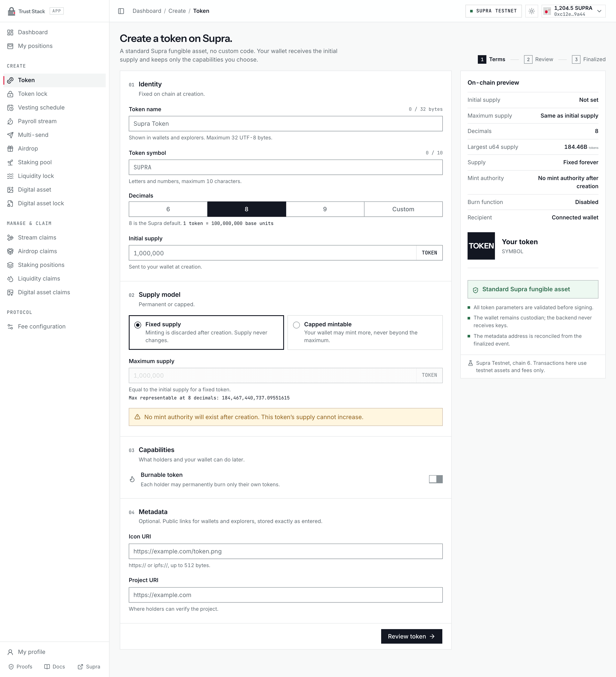Choose Custom decimals option

point(403,209)
